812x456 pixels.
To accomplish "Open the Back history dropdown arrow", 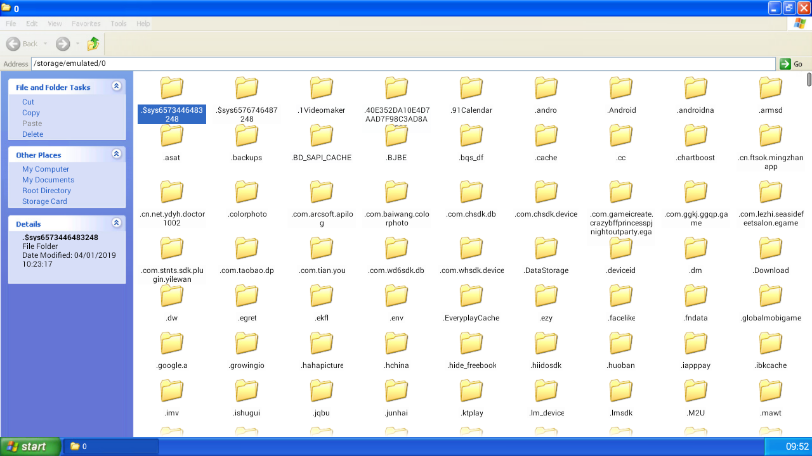I will [46, 44].
